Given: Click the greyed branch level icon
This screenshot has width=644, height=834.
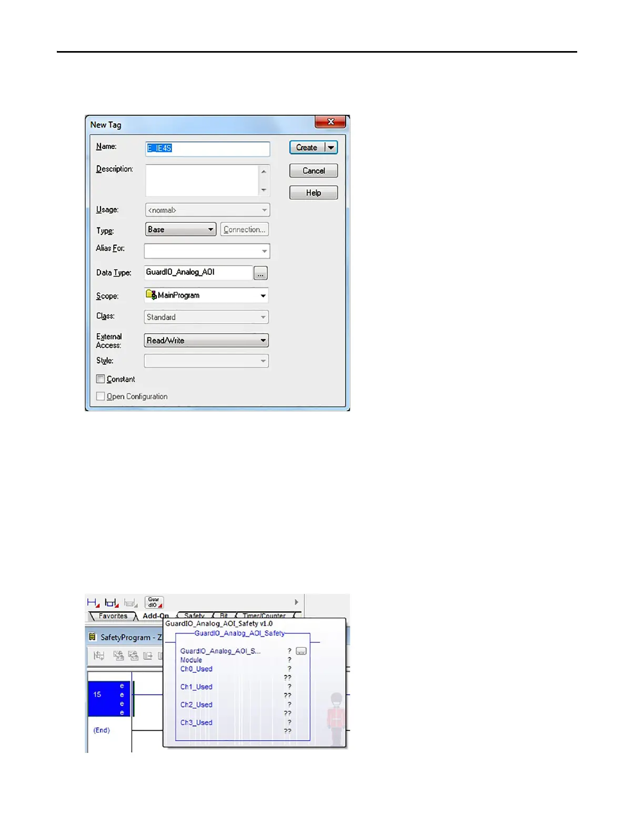Looking at the screenshot, I should [x=130, y=603].
